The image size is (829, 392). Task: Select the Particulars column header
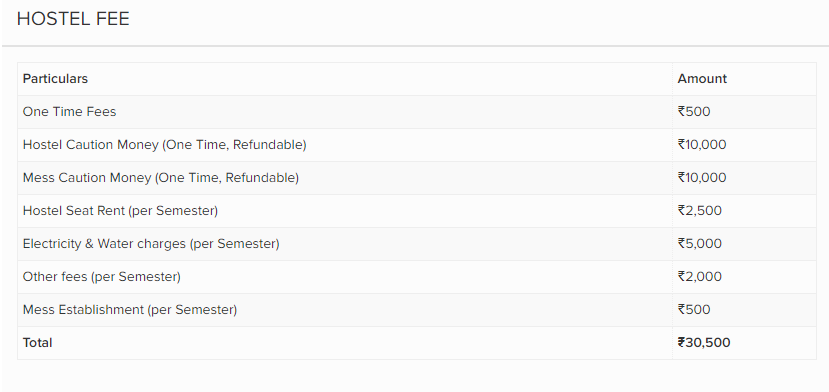point(55,79)
